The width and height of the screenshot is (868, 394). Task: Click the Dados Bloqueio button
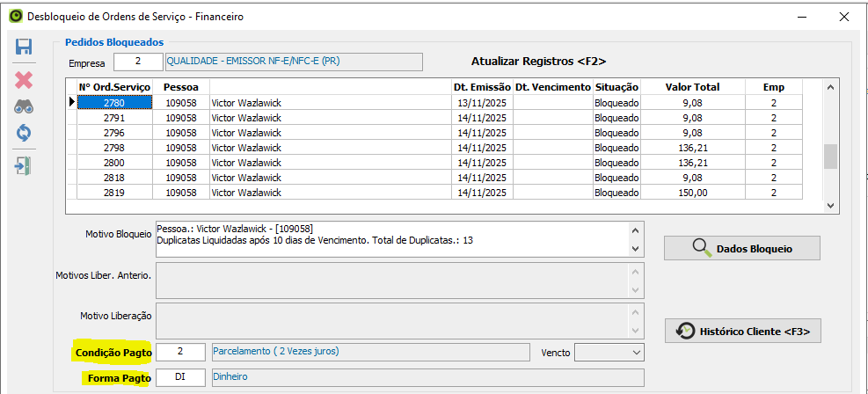[x=741, y=249]
